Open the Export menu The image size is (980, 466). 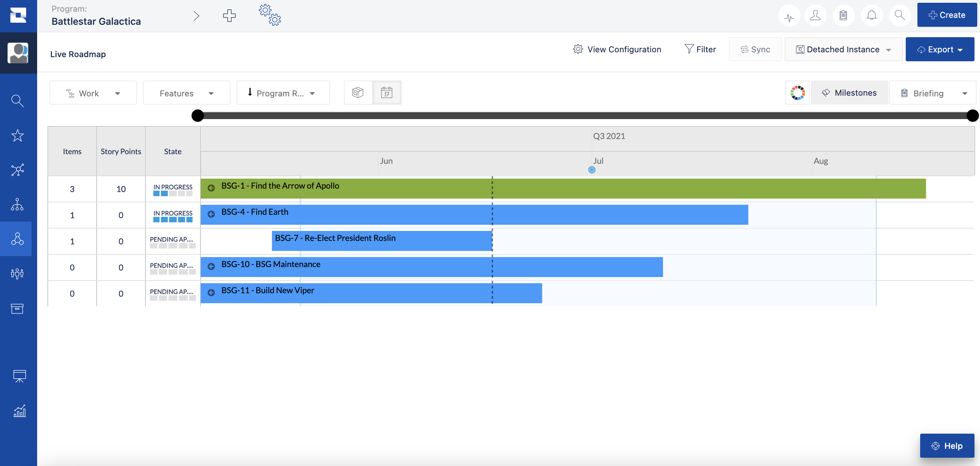tap(940, 50)
